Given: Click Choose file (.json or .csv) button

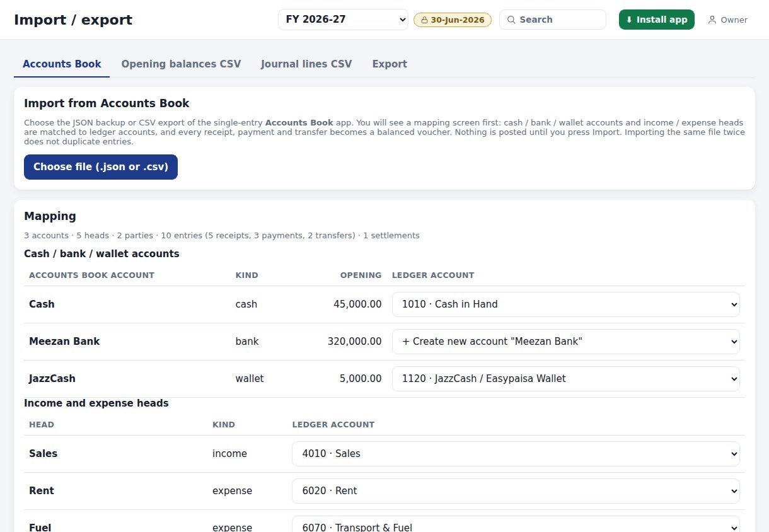Looking at the screenshot, I should click(101, 167).
